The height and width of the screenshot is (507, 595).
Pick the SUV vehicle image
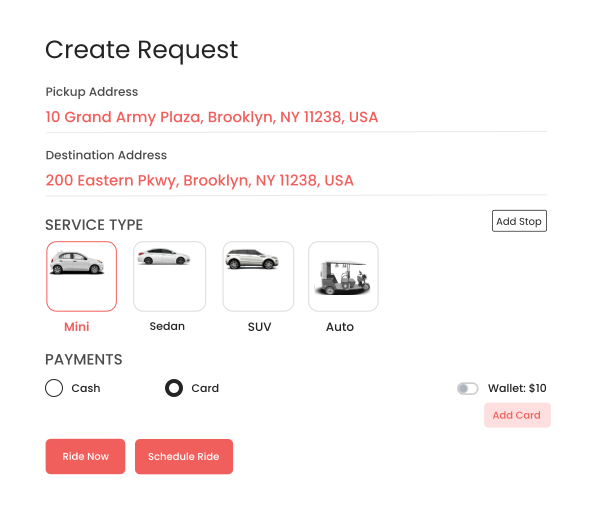(252, 259)
